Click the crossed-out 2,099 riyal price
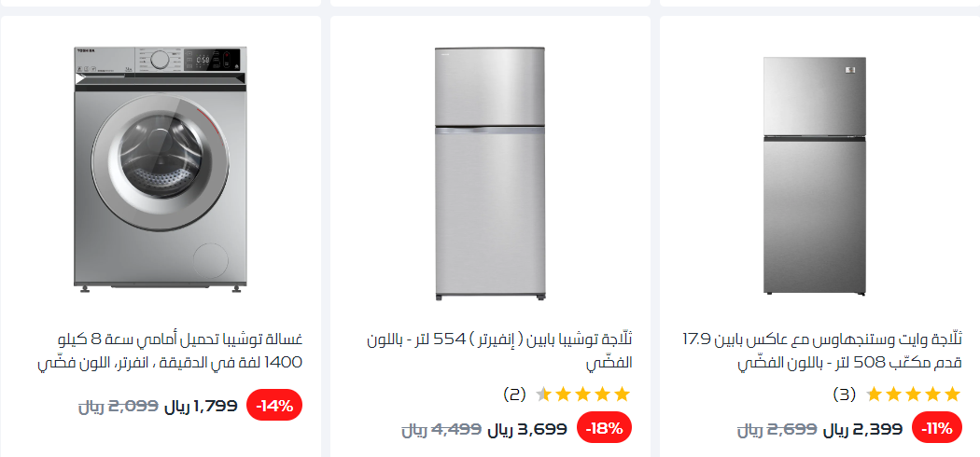 click(118, 406)
